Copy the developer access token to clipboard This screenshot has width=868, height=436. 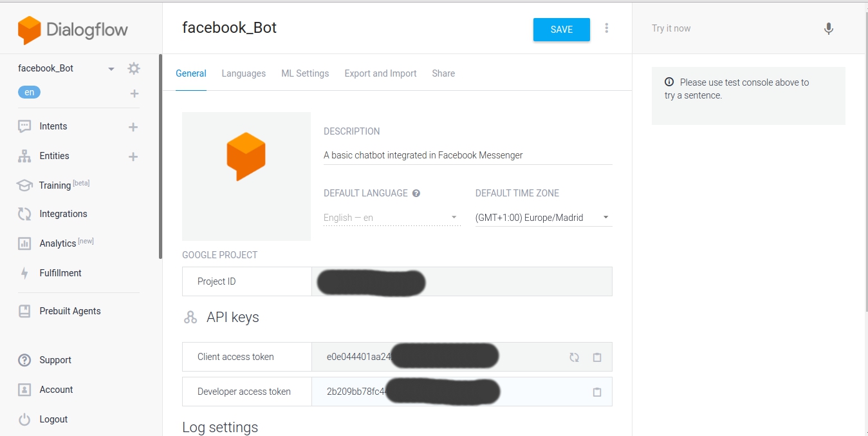click(597, 392)
